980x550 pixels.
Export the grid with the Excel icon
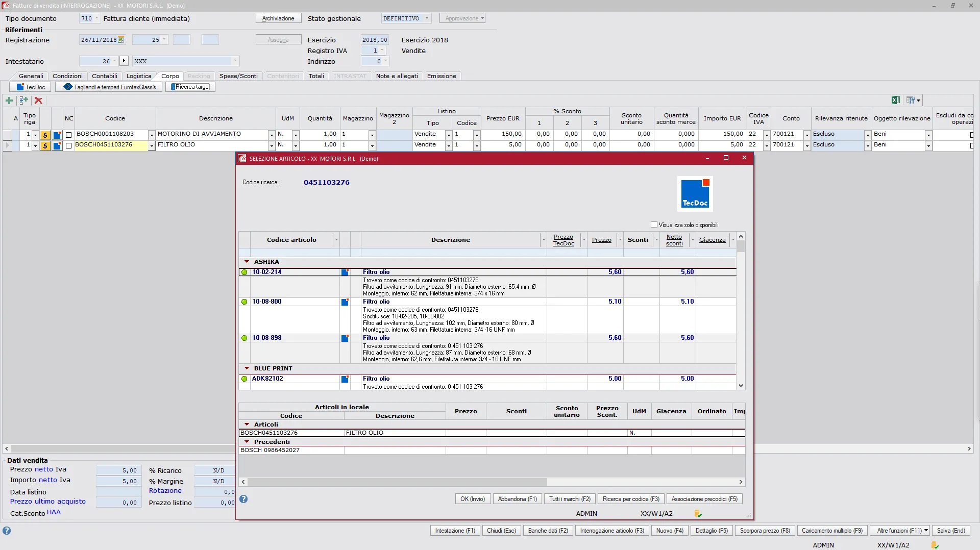(895, 101)
